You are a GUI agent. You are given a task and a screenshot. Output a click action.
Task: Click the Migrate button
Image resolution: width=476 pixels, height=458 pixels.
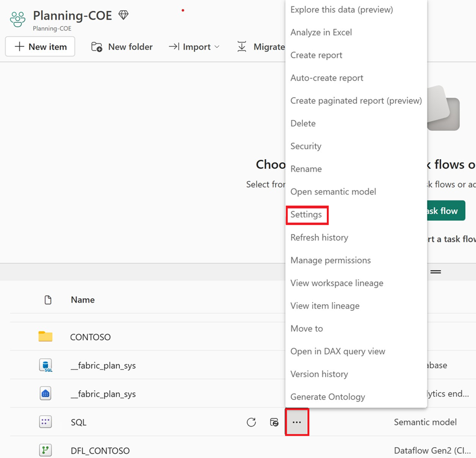point(261,47)
